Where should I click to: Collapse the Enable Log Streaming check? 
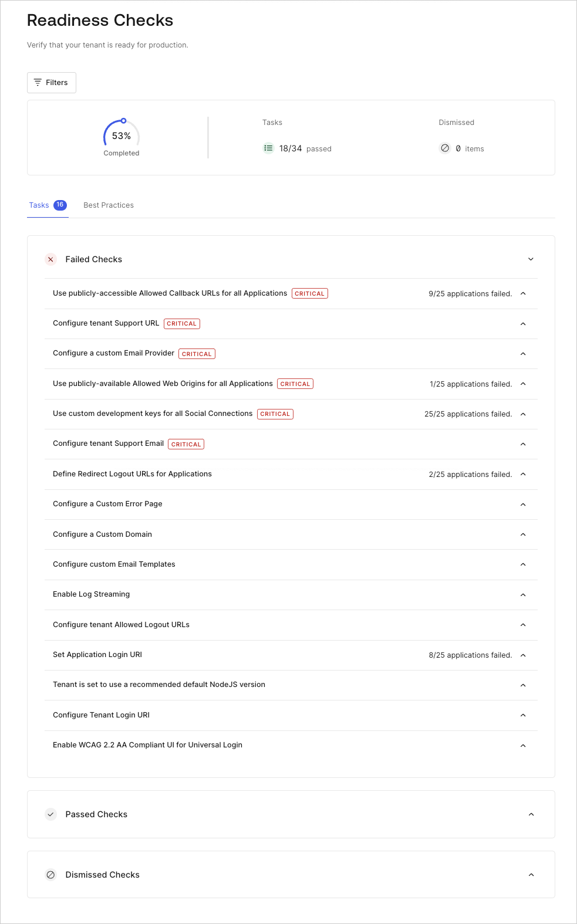coord(523,594)
